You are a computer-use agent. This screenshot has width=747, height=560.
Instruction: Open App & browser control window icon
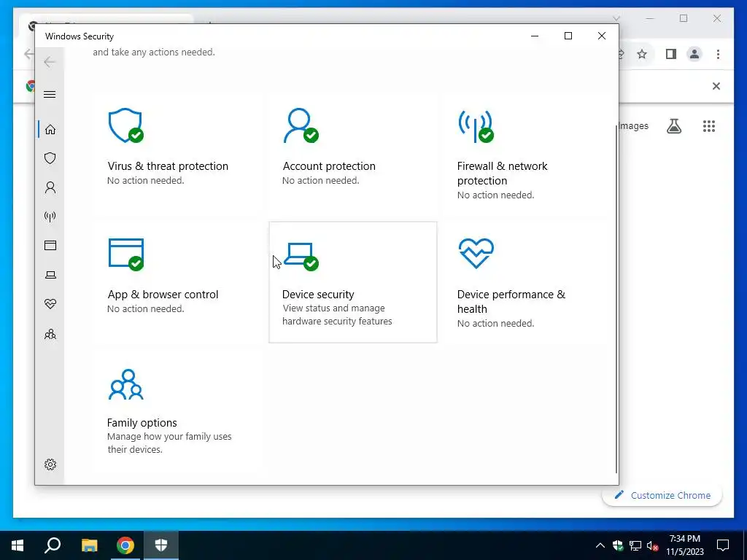coord(125,254)
